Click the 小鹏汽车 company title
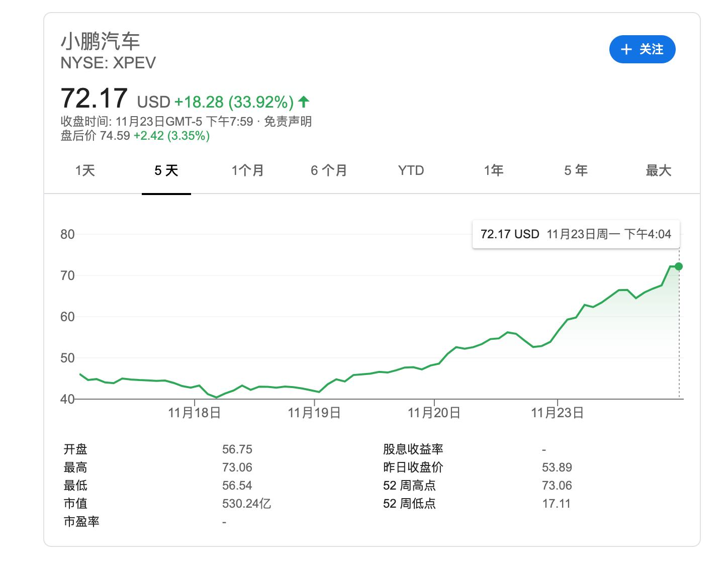The width and height of the screenshot is (728, 566). click(x=101, y=41)
